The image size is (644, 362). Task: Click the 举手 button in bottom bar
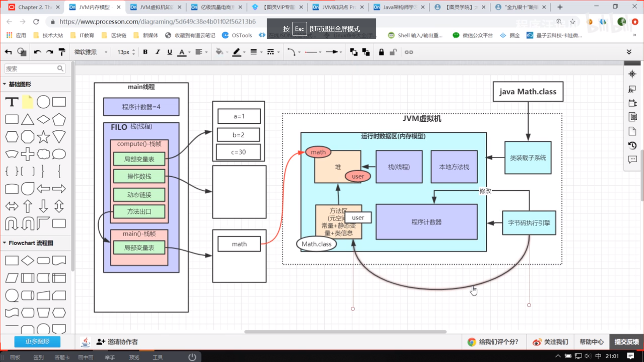tap(110, 357)
